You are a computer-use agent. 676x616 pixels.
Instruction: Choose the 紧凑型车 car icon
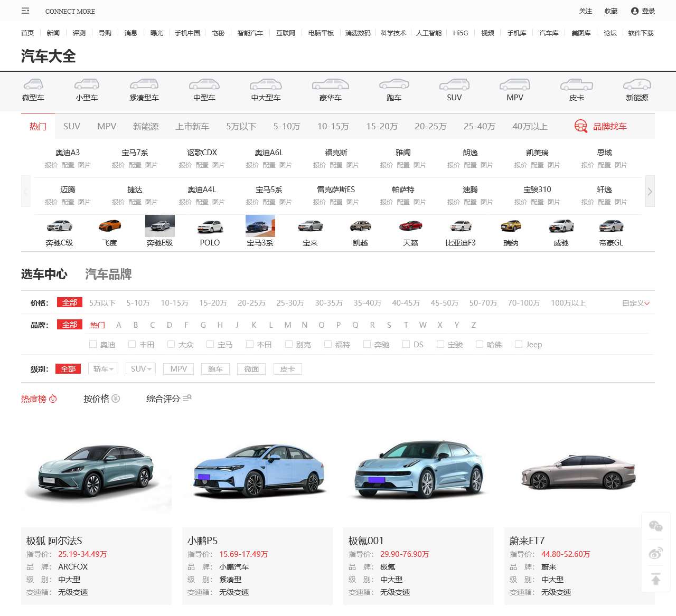coord(144,84)
